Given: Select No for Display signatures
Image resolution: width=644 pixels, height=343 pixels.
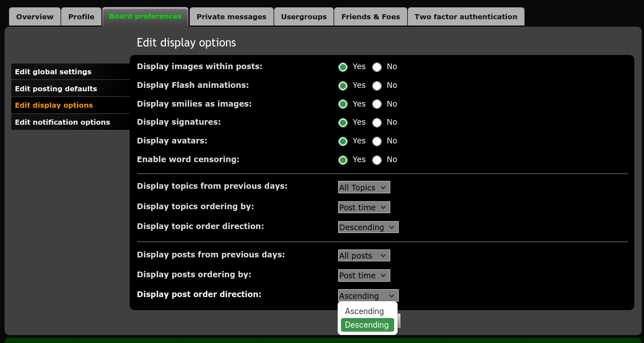Looking at the screenshot, I should tap(377, 122).
